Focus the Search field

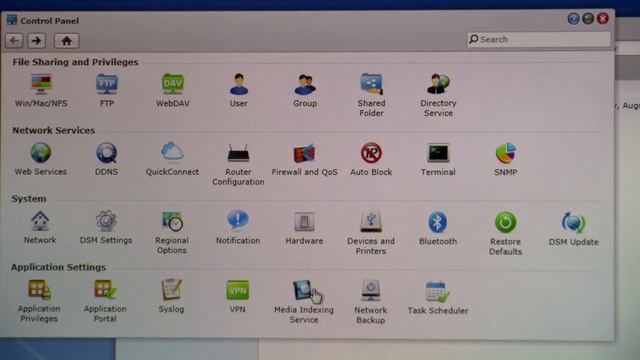pos(539,39)
